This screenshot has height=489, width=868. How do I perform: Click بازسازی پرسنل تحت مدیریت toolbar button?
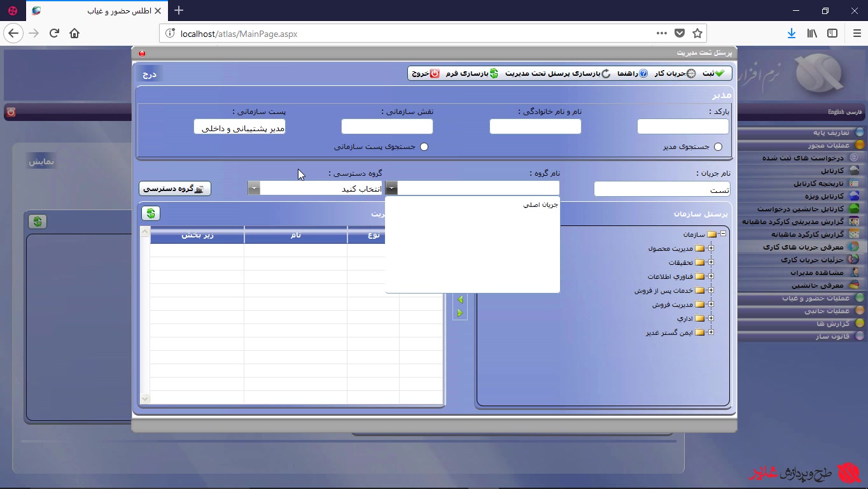[558, 73]
